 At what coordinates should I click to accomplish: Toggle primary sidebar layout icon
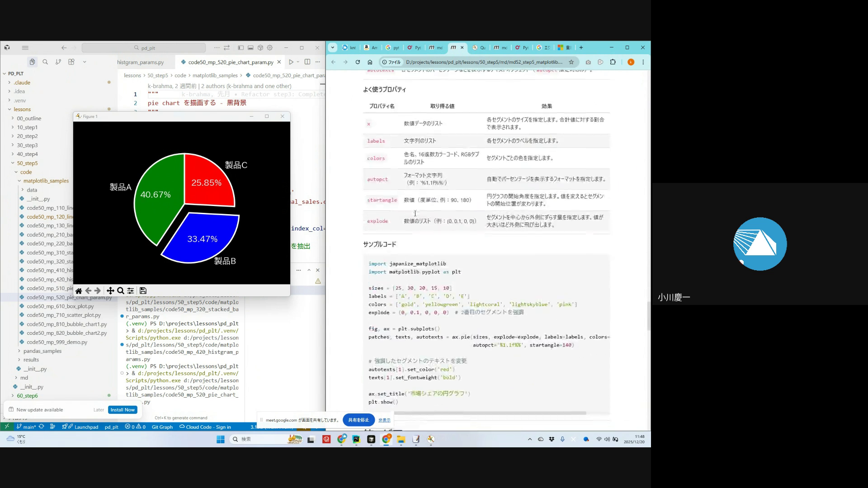(241, 48)
